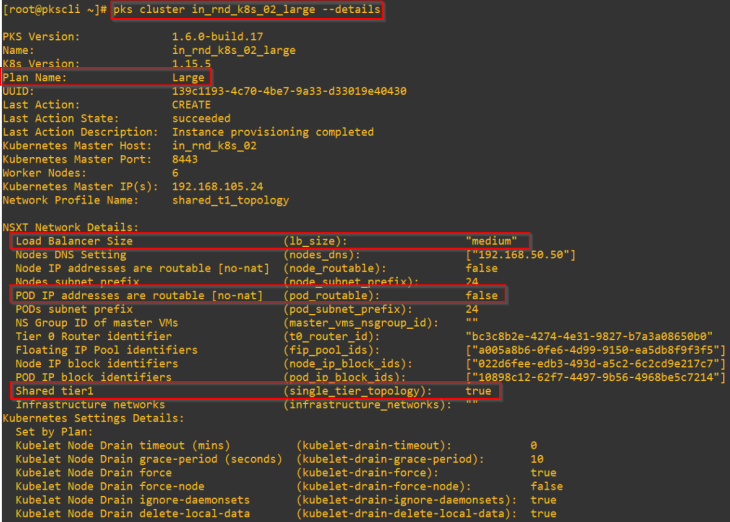Select the Plan Name value Large
Image resolution: width=730 pixels, height=522 pixels.
coord(188,77)
